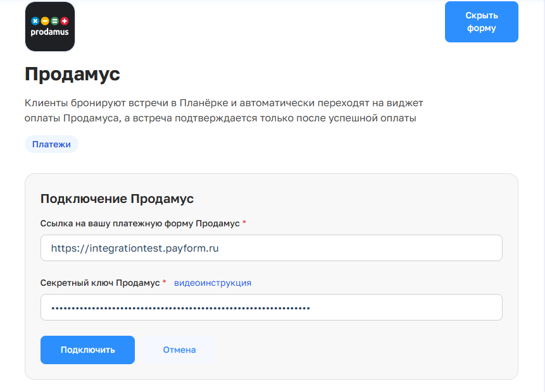
Task: Select the 'Платежи' category tag
Action: click(51, 144)
